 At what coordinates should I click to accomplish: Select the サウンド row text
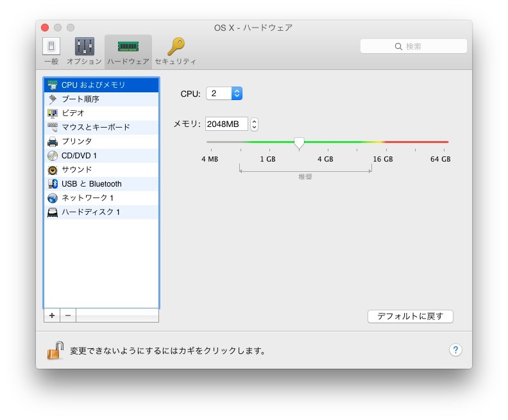[x=77, y=170]
